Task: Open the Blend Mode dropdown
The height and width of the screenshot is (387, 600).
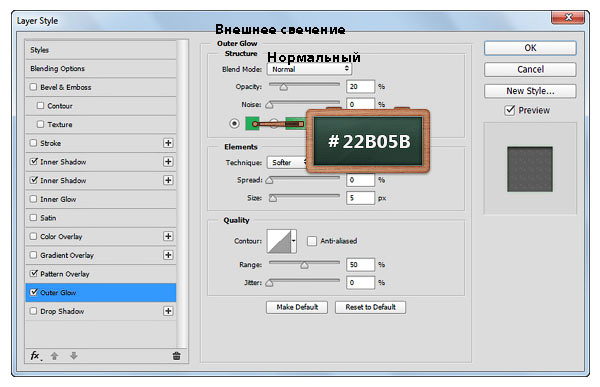Action: [x=309, y=69]
